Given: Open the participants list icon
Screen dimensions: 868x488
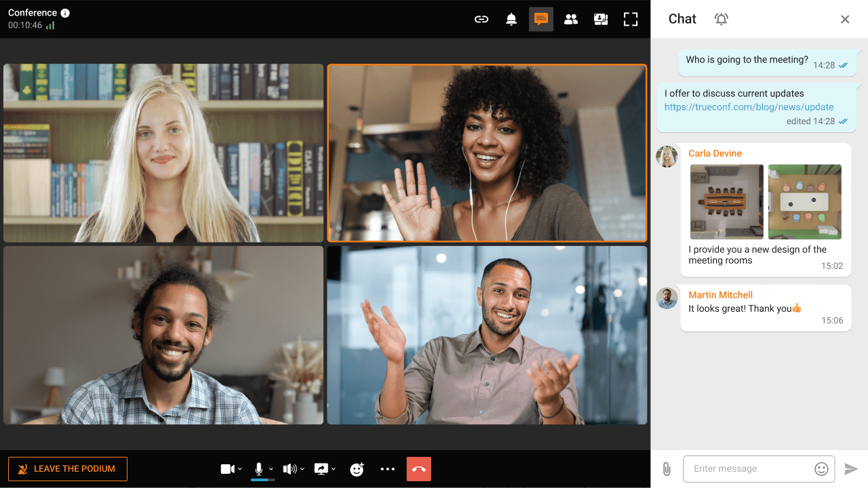Looking at the screenshot, I should click(571, 19).
